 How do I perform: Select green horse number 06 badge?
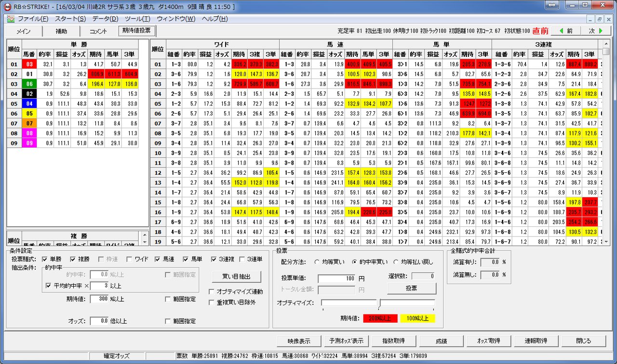pos(29,83)
